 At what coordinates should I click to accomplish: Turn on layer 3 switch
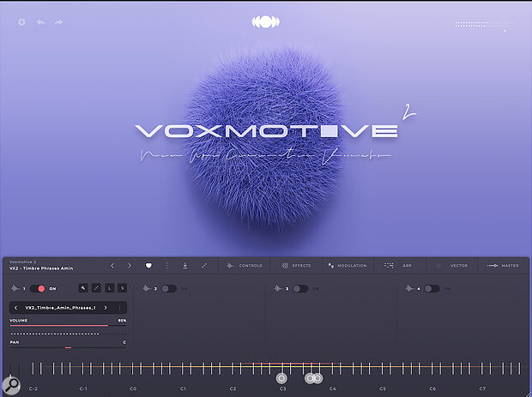tap(300, 288)
